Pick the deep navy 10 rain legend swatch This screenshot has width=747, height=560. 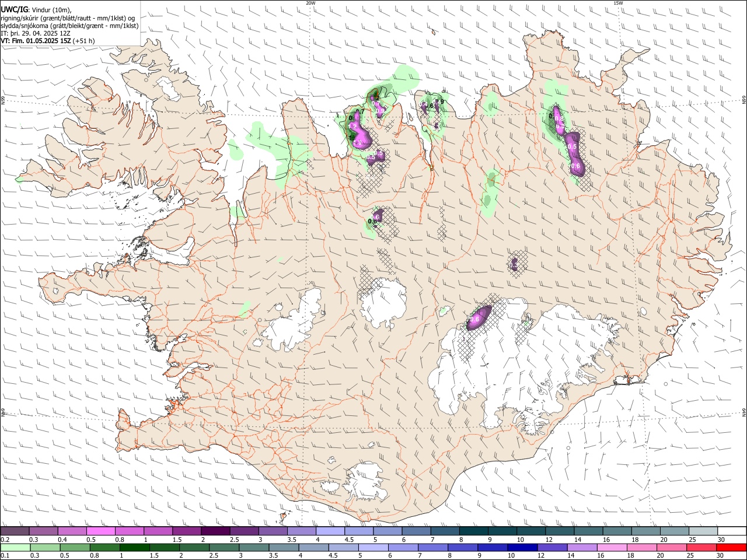point(522,547)
